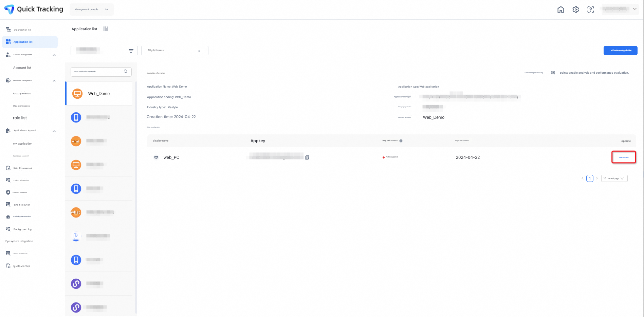Open the help question-mark icon
This screenshot has height=317, width=644.
click(591, 10)
